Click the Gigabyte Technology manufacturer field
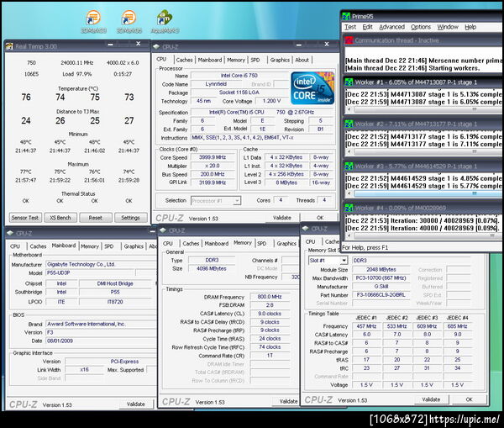The image size is (504, 428). click(100, 264)
